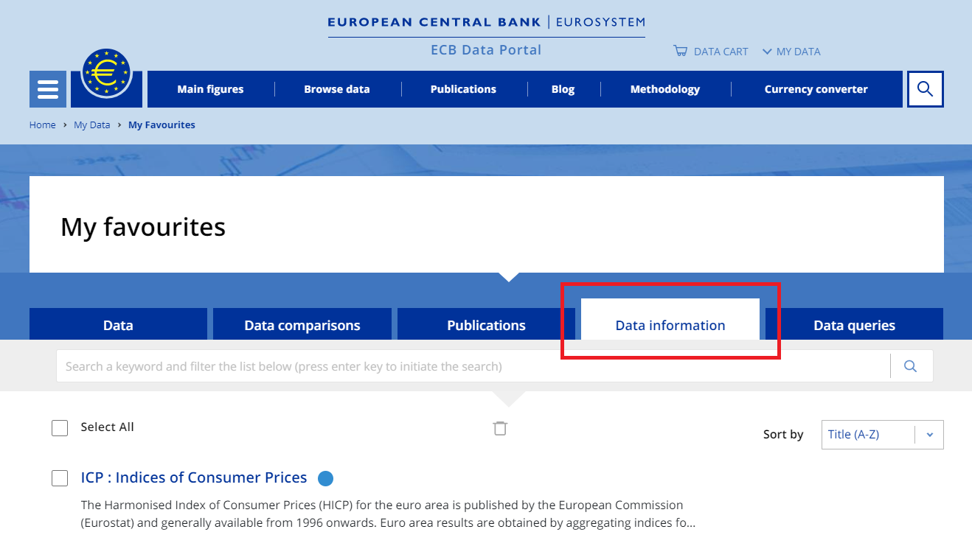Click the blue dot beside ICP title
Screen dimensions: 972x560
pyautogui.click(x=325, y=478)
